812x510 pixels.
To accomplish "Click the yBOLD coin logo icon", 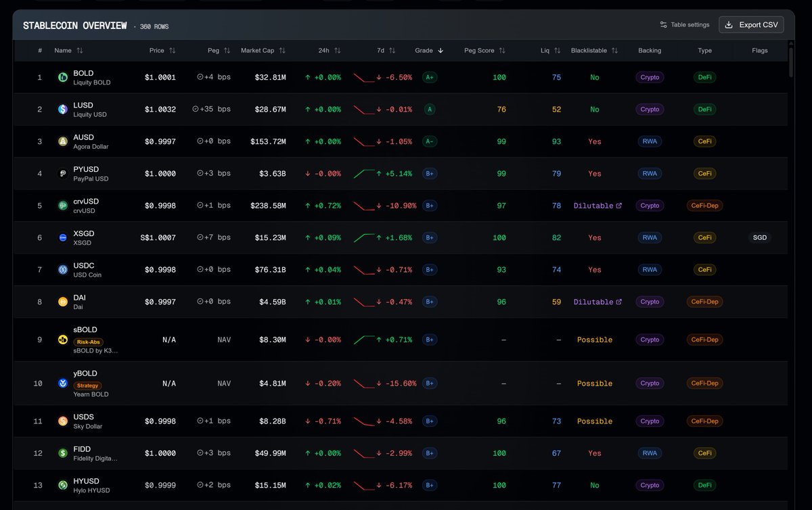I will click(62, 384).
